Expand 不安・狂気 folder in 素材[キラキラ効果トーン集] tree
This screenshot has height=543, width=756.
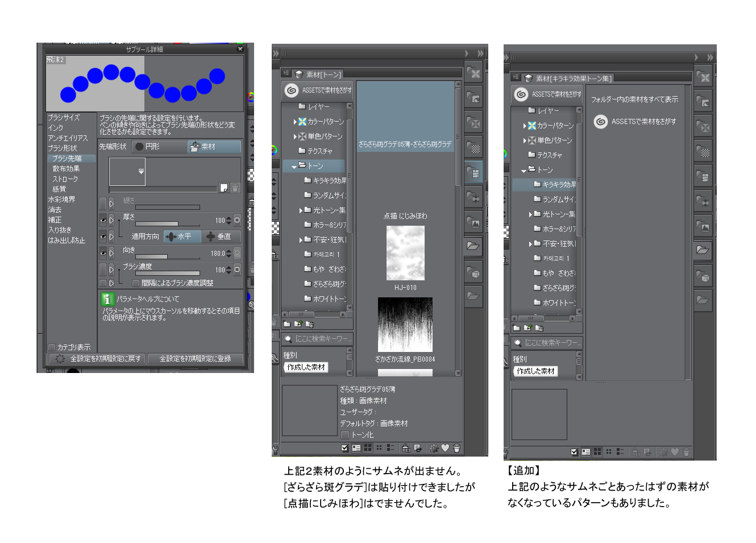point(530,244)
